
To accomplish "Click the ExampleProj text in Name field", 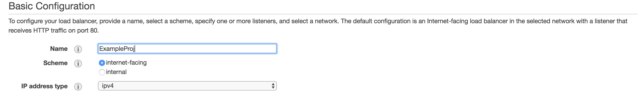I will [x=117, y=49].
